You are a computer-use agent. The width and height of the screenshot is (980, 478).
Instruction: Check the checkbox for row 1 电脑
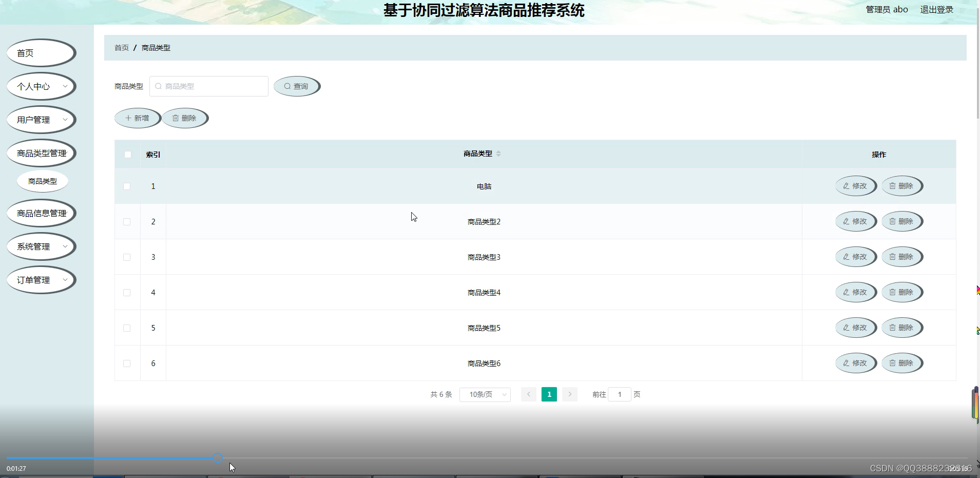click(127, 186)
